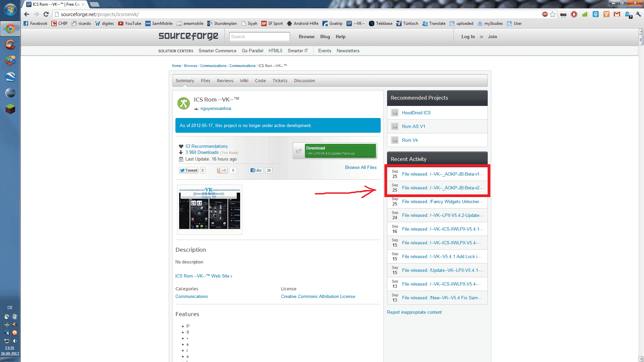Click Help in the top navigation
This screenshot has width=644, height=362.
pyautogui.click(x=340, y=37)
